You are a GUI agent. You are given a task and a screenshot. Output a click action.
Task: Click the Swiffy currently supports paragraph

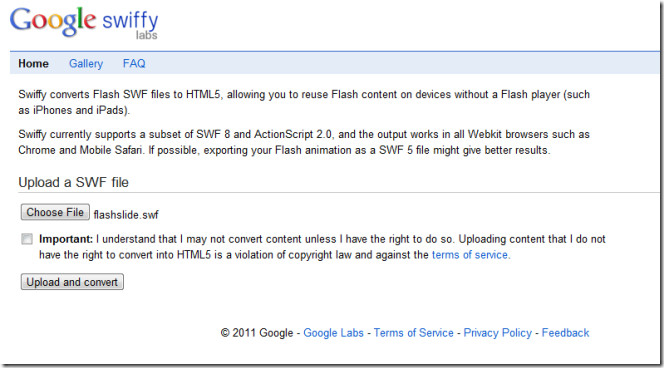click(x=304, y=142)
